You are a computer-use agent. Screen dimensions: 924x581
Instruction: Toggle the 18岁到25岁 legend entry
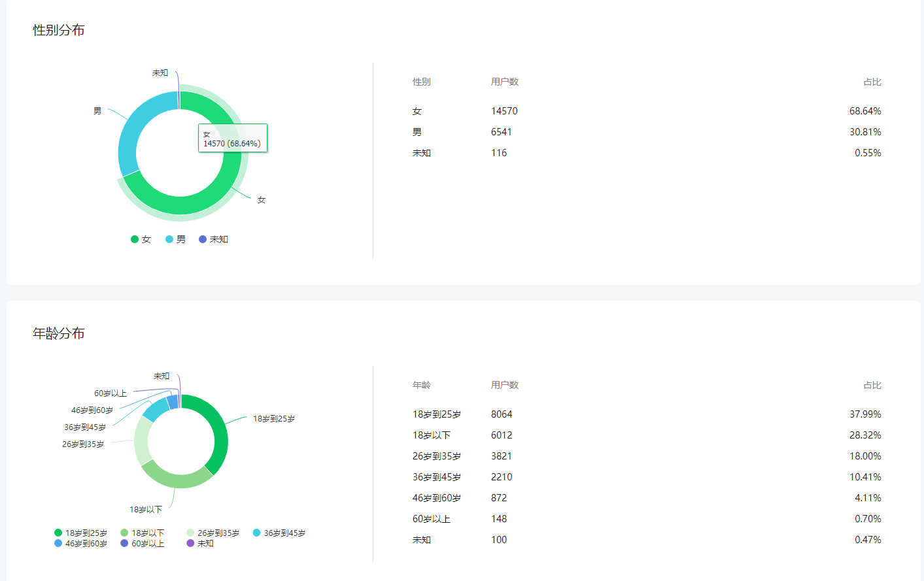pos(81,533)
